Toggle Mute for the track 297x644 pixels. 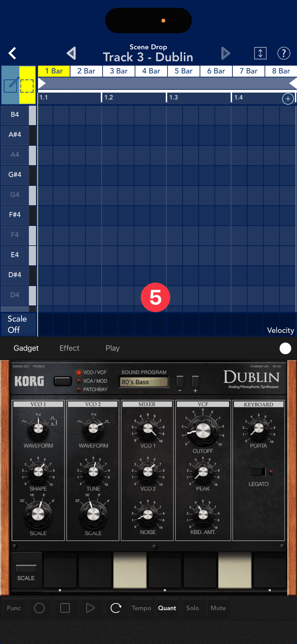click(218, 608)
